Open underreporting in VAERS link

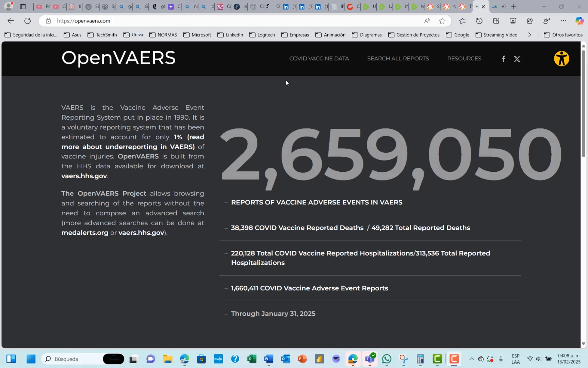point(133,142)
